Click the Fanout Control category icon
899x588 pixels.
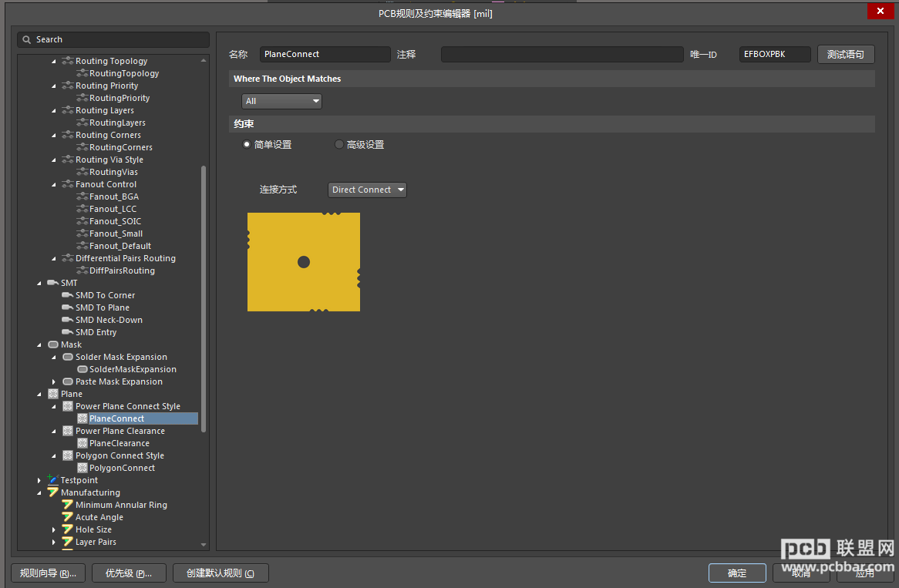68,184
